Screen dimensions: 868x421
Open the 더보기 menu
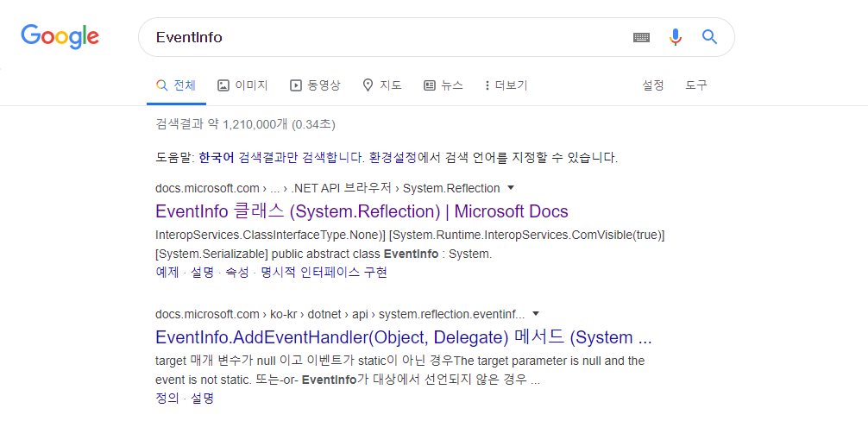(x=506, y=85)
